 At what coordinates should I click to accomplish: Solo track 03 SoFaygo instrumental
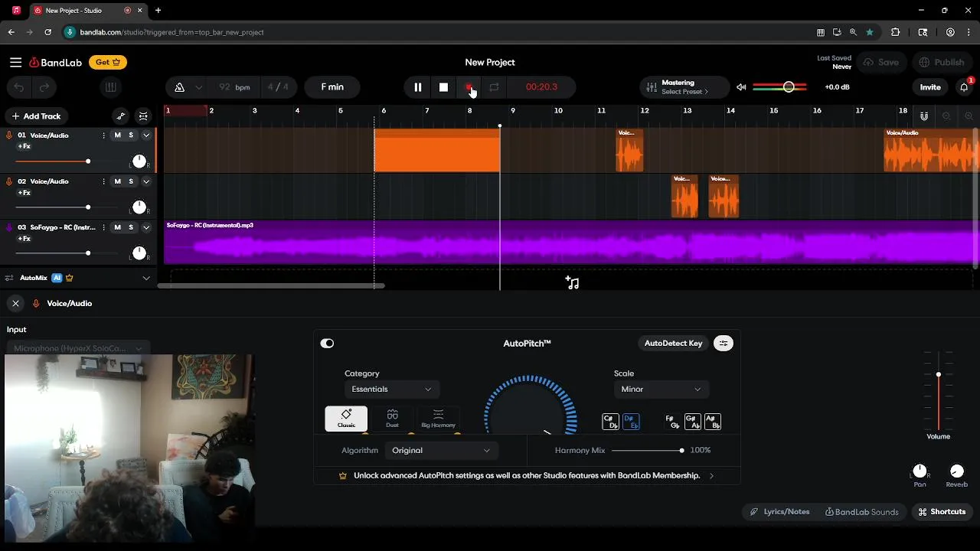click(x=131, y=227)
